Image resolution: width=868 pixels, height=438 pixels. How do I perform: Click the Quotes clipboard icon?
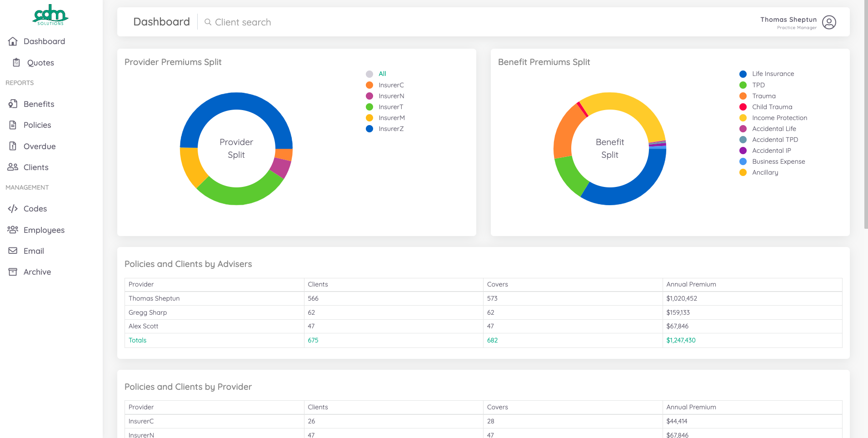(x=16, y=63)
